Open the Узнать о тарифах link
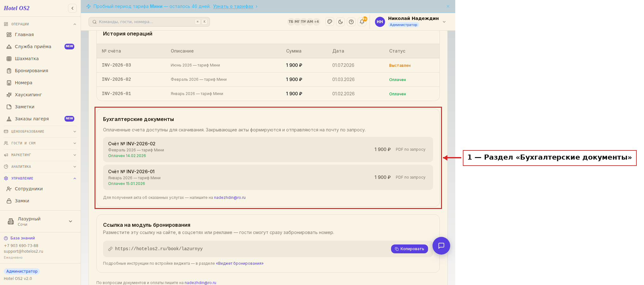The width and height of the screenshot is (644, 285). pos(233,6)
